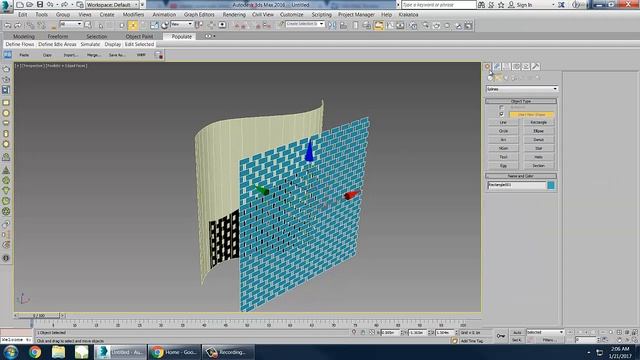This screenshot has width=640, height=360.
Task: Open the reference coordinate system View dropdown
Action: coord(182,24)
